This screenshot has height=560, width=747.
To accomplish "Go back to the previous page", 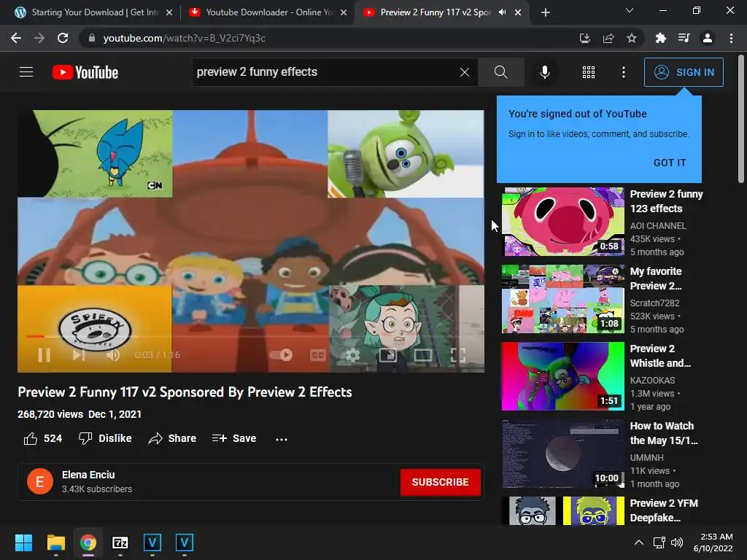I will pyautogui.click(x=16, y=38).
